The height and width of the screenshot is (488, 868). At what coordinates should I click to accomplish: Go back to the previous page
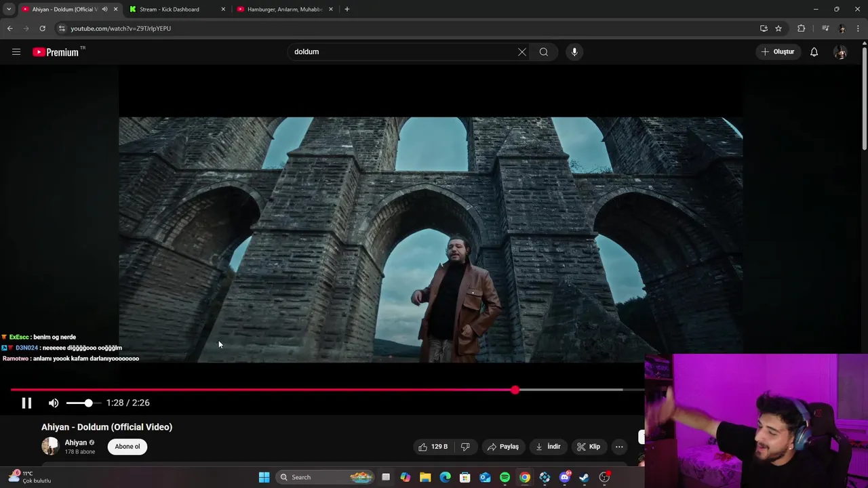click(x=9, y=28)
